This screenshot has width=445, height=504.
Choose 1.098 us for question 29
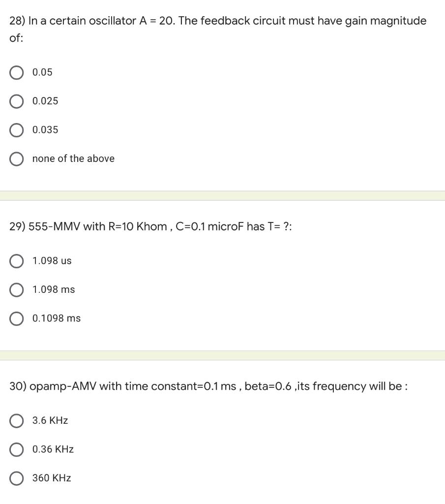coord(16,261)
